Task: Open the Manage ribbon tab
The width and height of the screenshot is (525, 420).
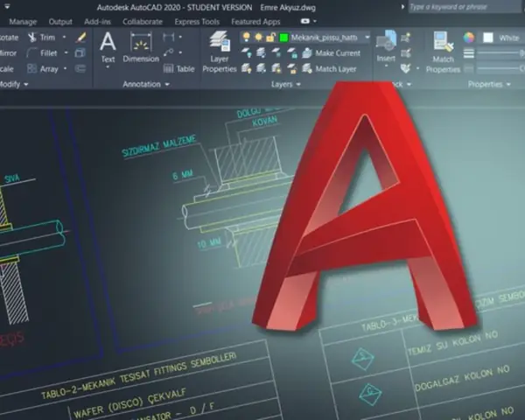Action: click(23, 22)
